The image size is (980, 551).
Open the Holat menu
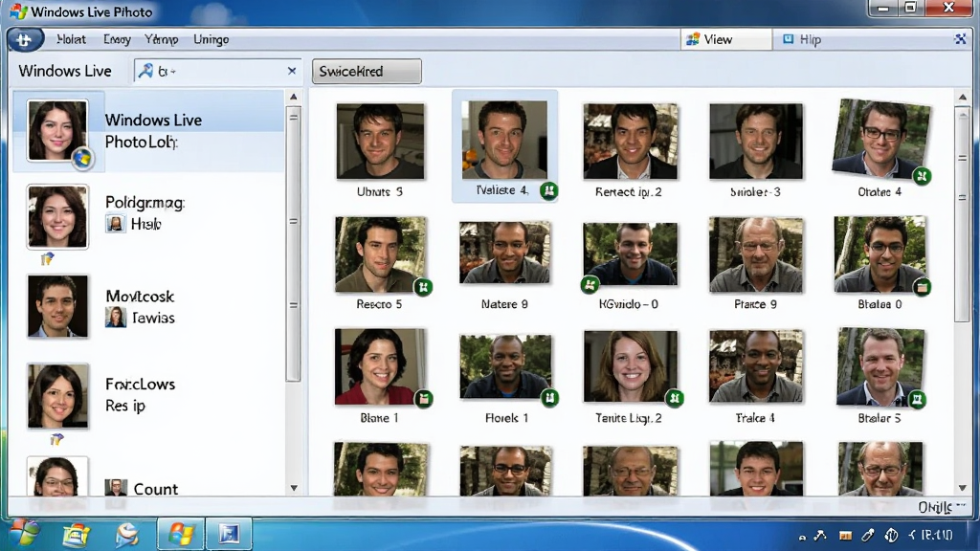(x=71, y=39)
